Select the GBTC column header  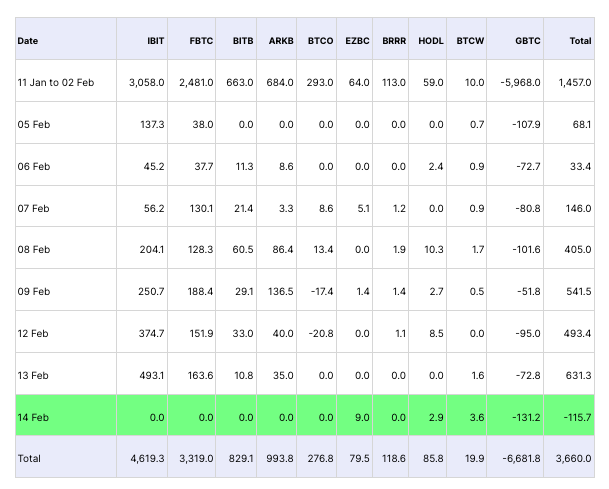[526, 41]
